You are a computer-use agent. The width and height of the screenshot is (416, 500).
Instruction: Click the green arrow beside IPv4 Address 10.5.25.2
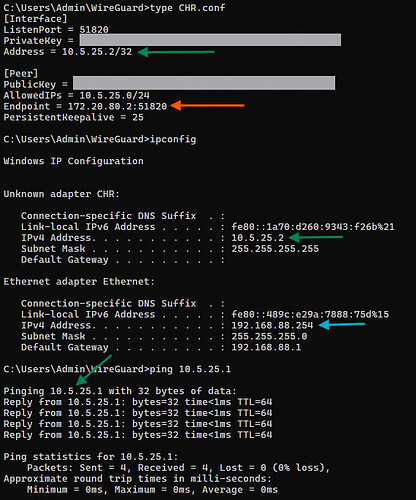click(316, 237)
